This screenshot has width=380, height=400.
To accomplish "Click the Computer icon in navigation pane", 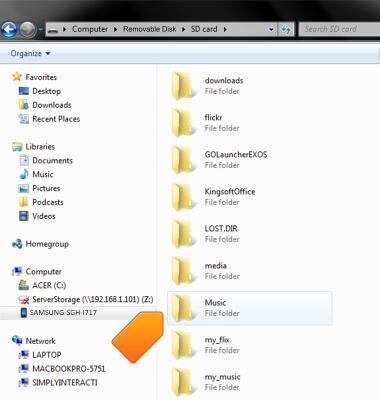I will point(17,272).
